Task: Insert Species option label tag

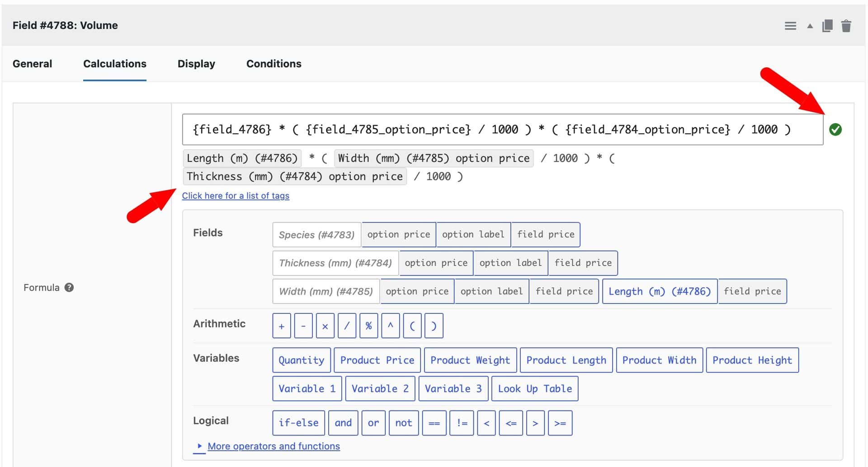Action: point(473,234)
